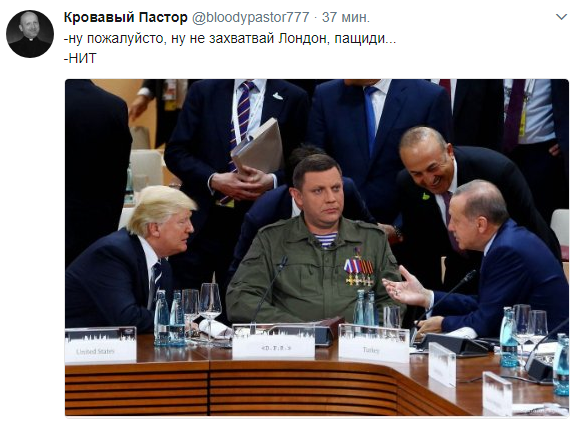Image resolution: width=578 pixels, height=425 pixels.
Task: Open the tweet via the 37 мин. timestamp
Action: (345, 17)
